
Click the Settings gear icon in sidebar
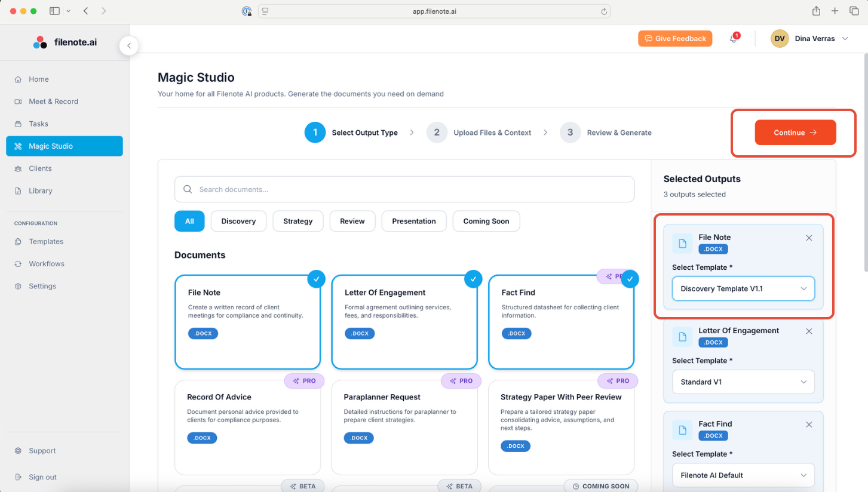click(18, 287)
